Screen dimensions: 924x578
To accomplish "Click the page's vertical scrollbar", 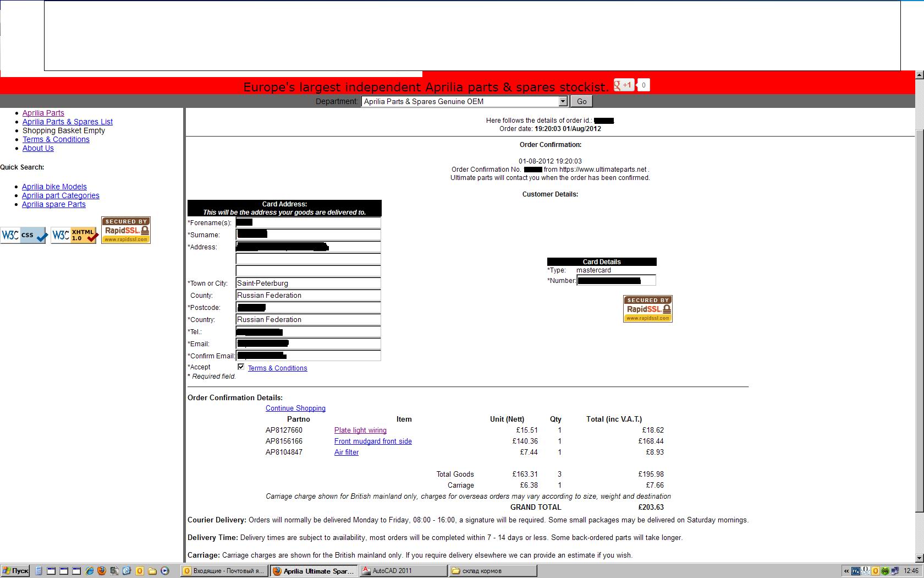I will (x=919, y=317).
